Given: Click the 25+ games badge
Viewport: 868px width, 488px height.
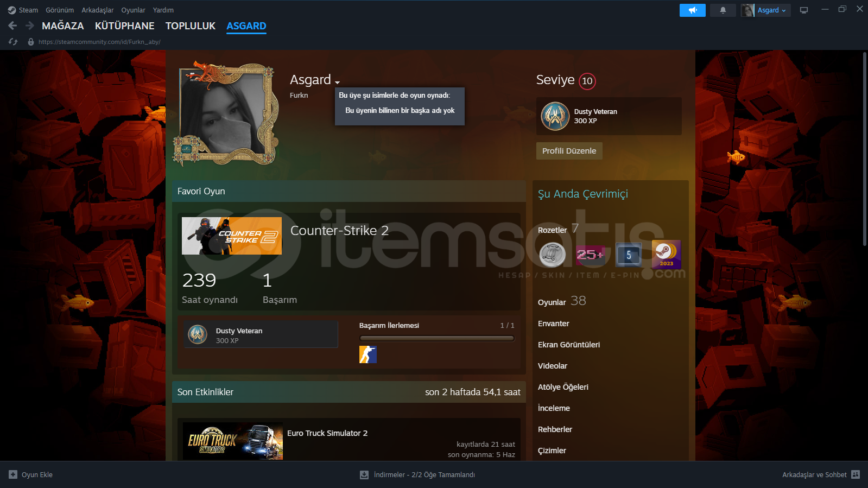Looking at the screenshot, I should click(590, 255).
